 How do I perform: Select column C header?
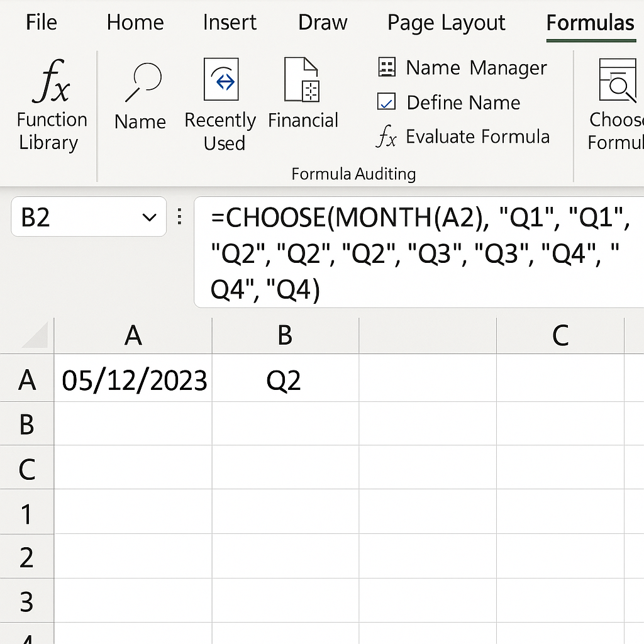(560, 335)
